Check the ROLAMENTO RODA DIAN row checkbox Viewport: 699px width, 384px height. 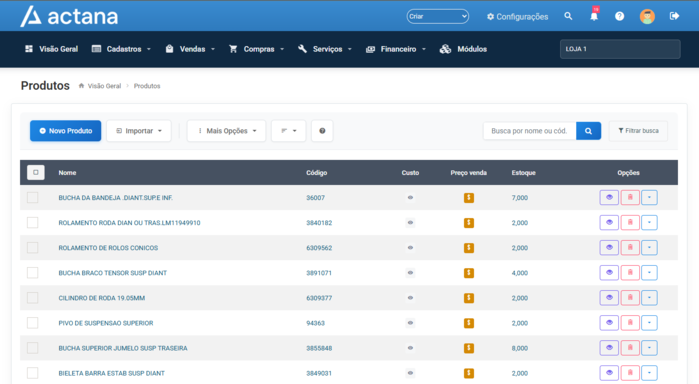pyautogui.click(x=33, y=223)
